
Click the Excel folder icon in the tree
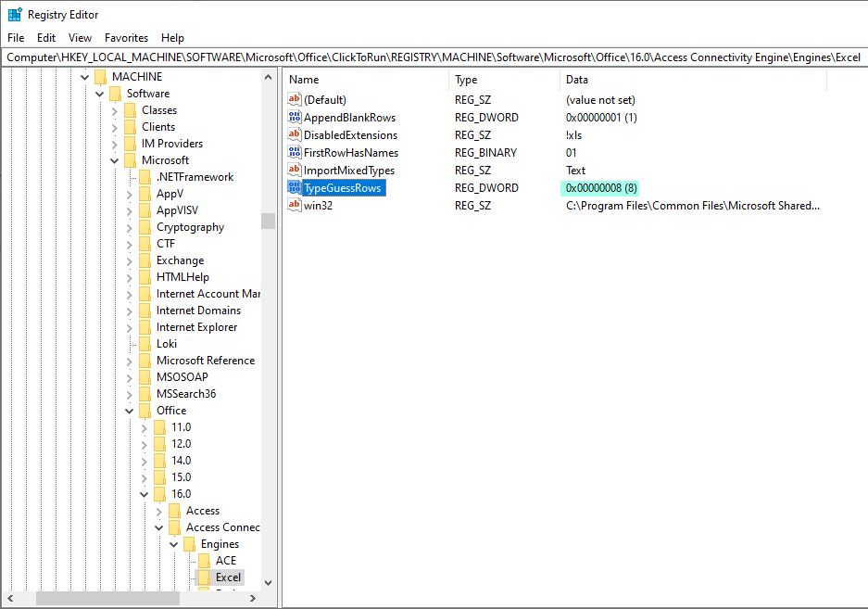click(x=204, y=577)
